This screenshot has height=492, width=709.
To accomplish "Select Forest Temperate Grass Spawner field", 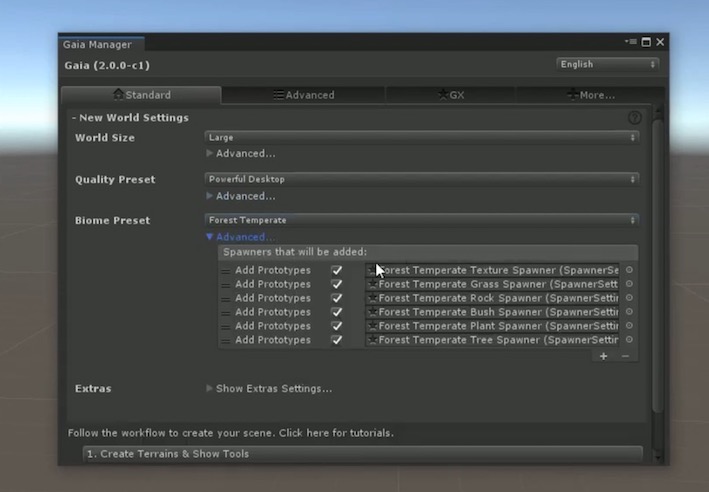I will [x=492, y=284].
